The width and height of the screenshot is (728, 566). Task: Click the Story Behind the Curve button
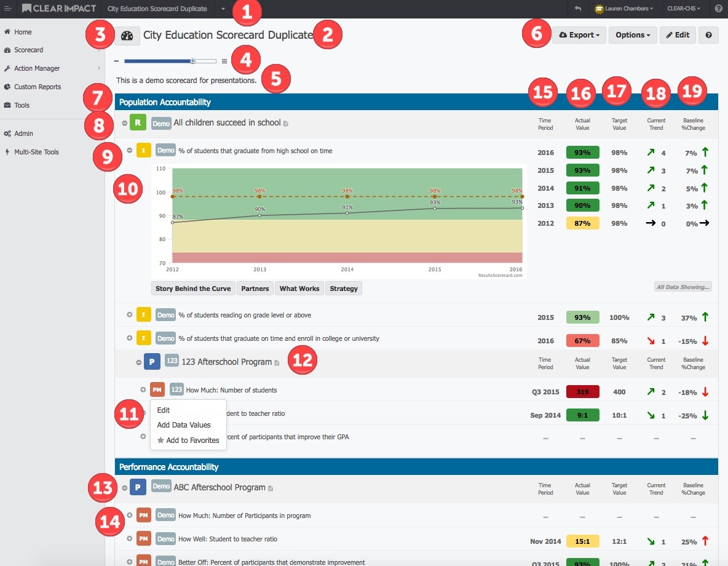[x=193, y=289]
